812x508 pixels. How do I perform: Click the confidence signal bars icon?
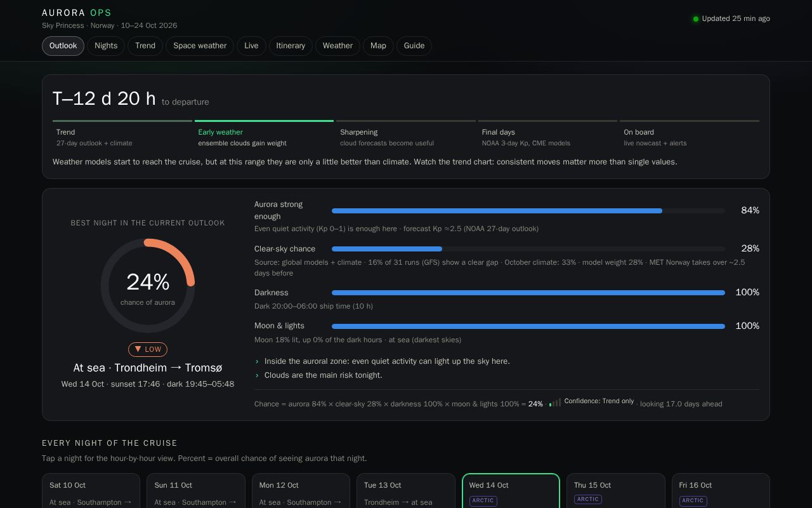[555, 403]
